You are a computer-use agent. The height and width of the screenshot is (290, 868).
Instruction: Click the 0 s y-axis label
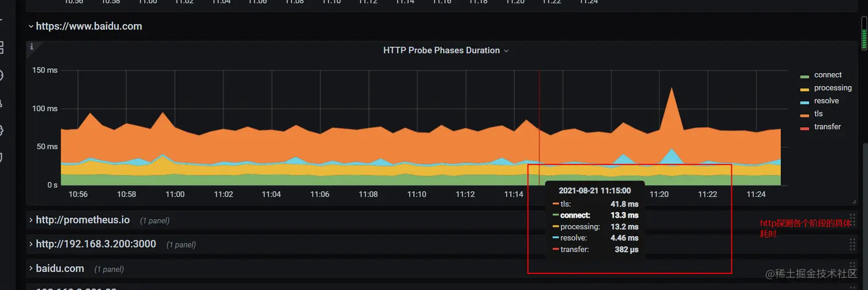click(52, 185)
